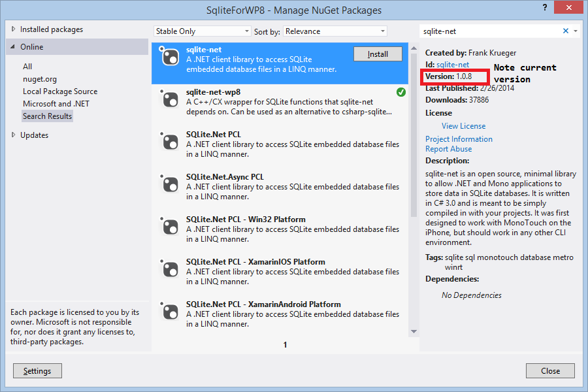
Task: Click the SQLite.Net PCL package icon
Action: (169, 141)
